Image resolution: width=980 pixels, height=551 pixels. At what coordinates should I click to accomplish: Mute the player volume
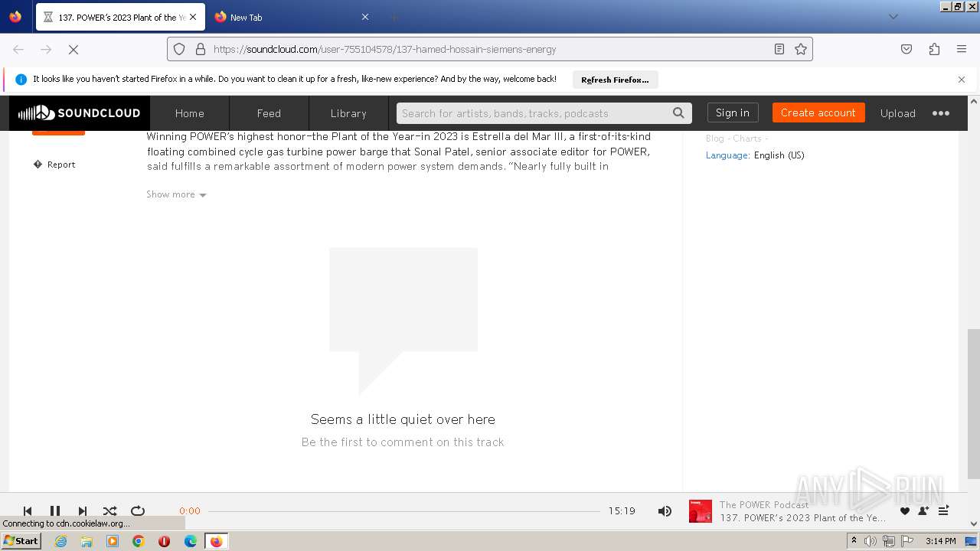pyautogui.click(x=665, y=511)
